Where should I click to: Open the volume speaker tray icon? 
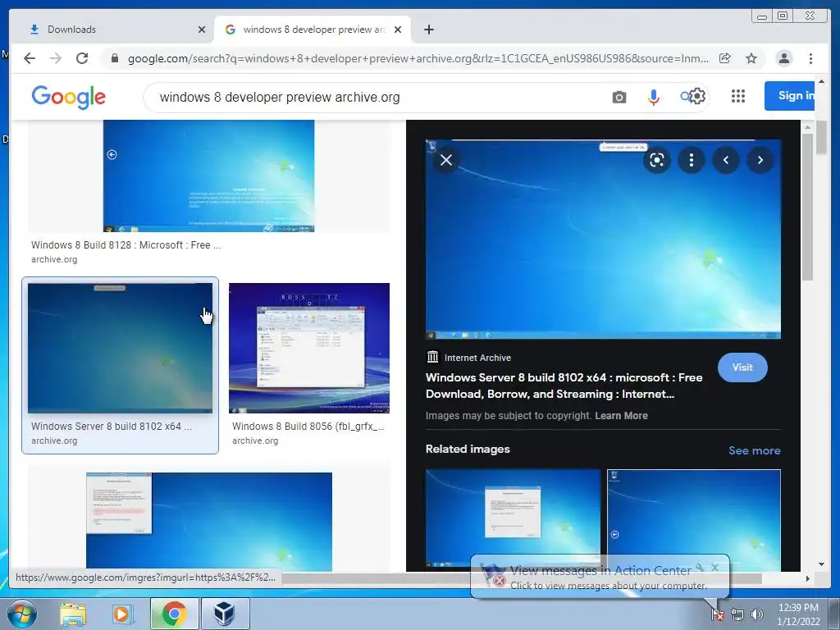pyautogui.click(x=757, y=614)
